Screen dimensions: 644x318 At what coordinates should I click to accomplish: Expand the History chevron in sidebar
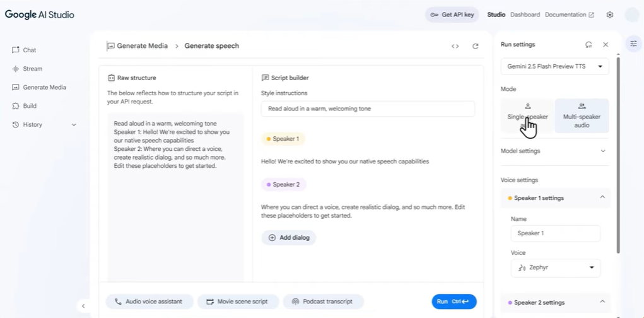click(74, 124)
